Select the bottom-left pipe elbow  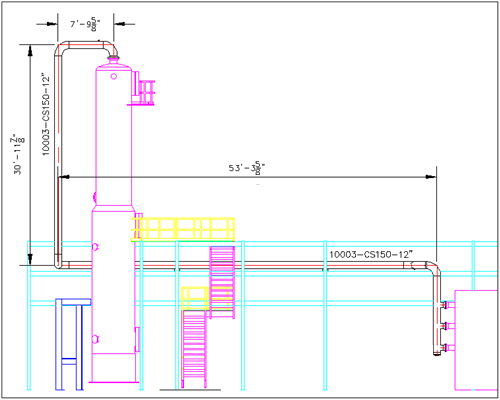click(59, 265)
